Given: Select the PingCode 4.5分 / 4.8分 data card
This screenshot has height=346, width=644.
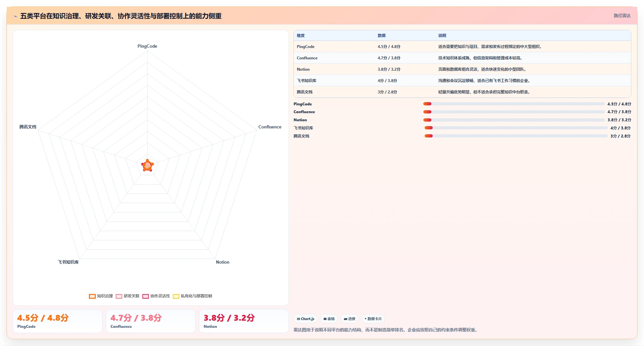Looking at the screenshot, I should pos(57,321).
